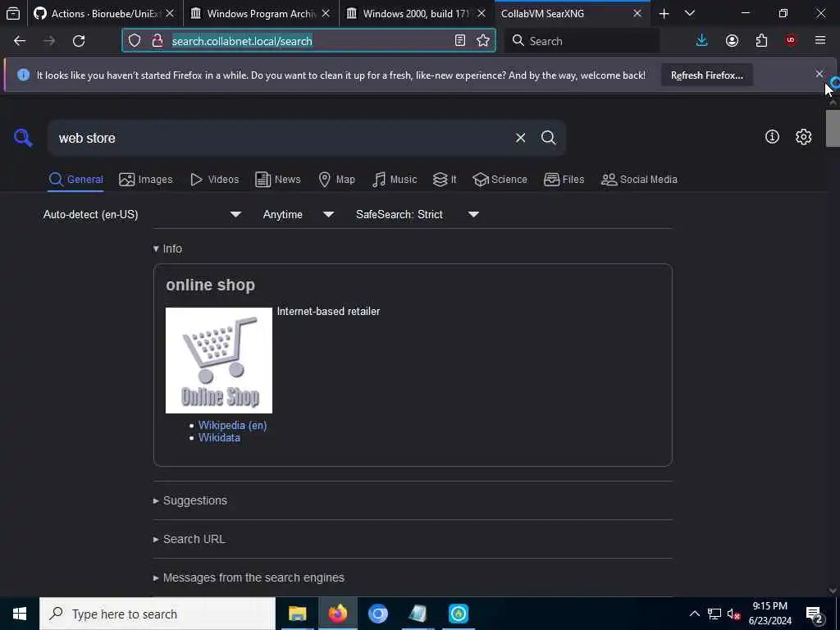Click the SearXNG magnifier logo
840x630 pixels.
(x=23, y=138)
